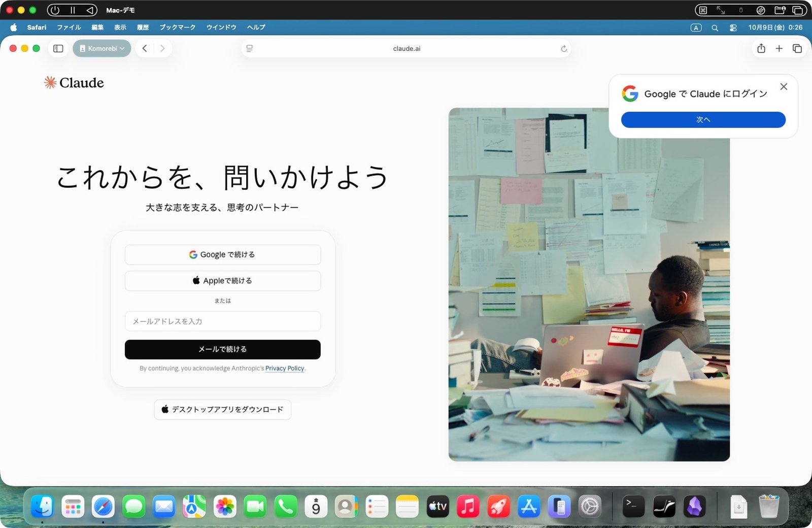The image size is (812, 528).
Task: Open Maps from the Dock
Action: (194, 507)
